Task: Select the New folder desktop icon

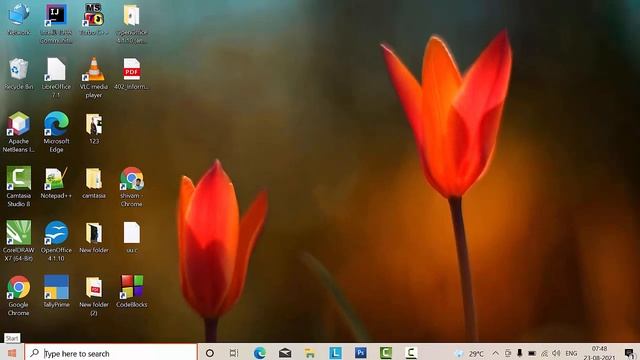Action: coord(93,237)
